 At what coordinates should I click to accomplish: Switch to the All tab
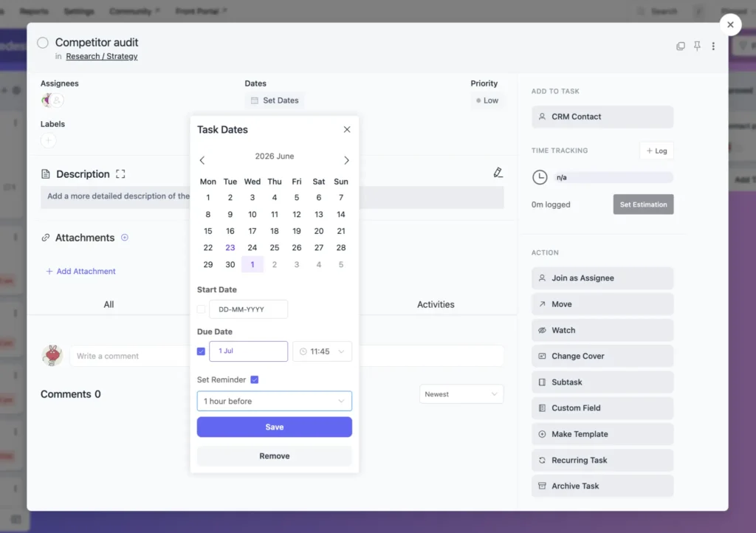[x=109, y=305]
